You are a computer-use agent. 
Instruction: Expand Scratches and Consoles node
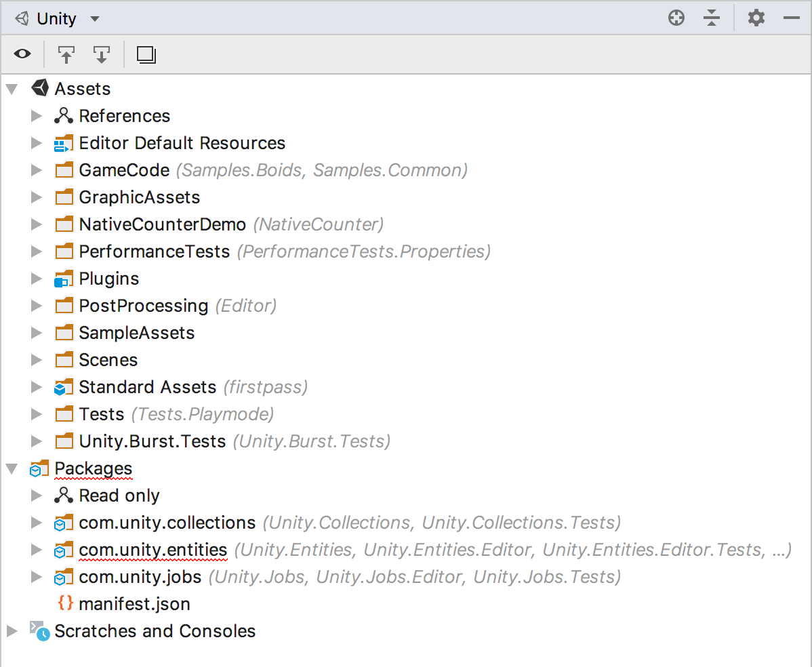click(12, 631)
